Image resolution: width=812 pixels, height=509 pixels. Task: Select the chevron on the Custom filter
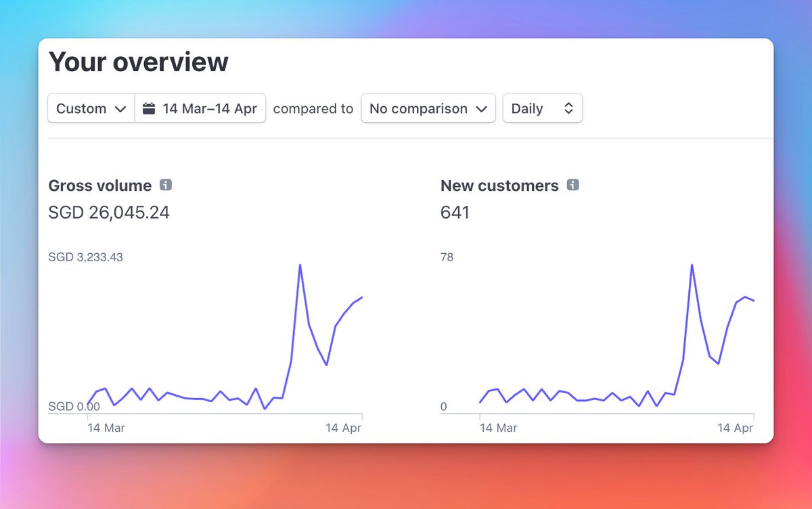pos(122,108)
